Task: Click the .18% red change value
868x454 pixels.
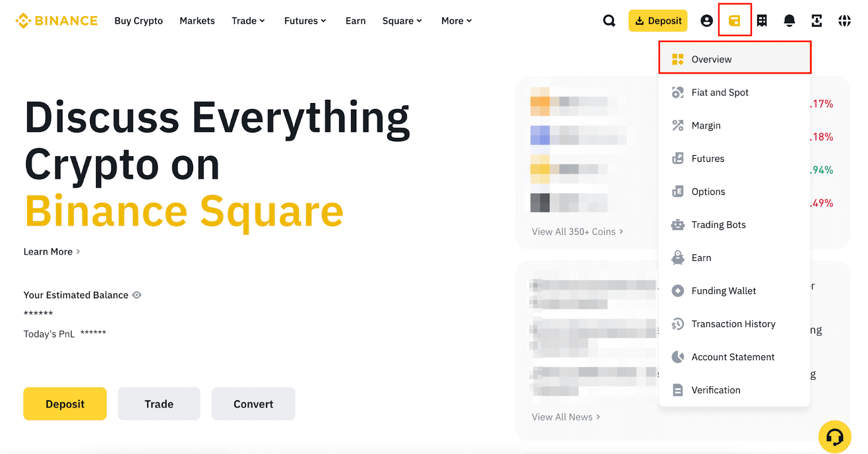Action: coord(821,137)
